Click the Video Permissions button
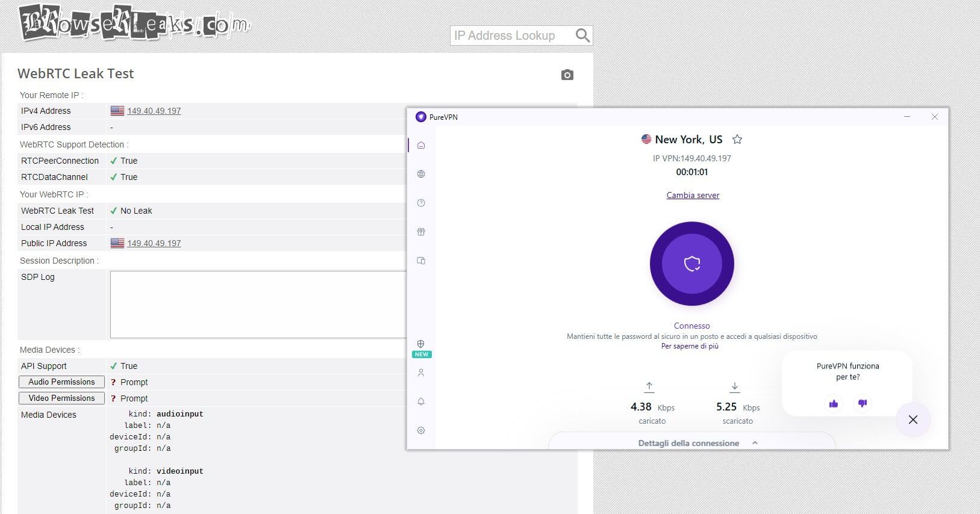The width and height of the screenshot is (980, 514). [x=61, y=398]
